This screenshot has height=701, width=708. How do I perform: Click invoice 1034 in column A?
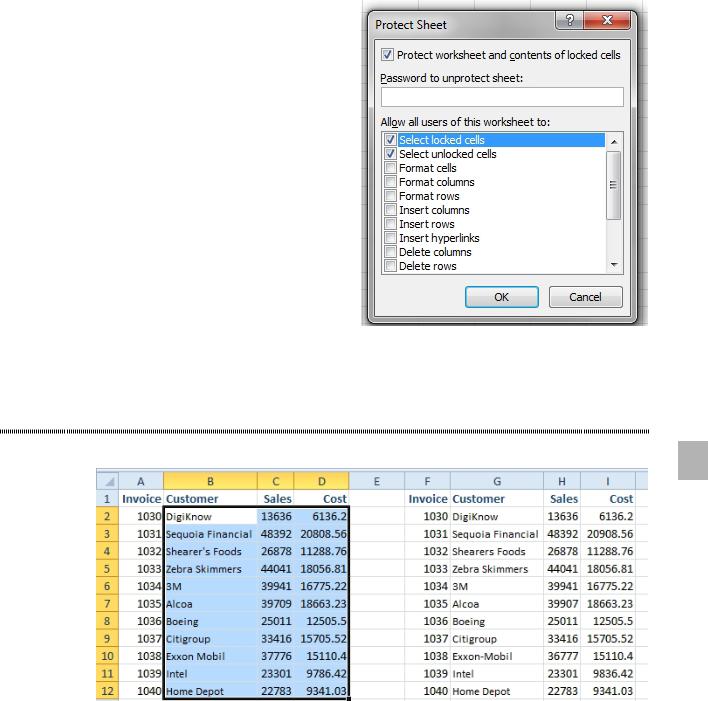[141, 586]
